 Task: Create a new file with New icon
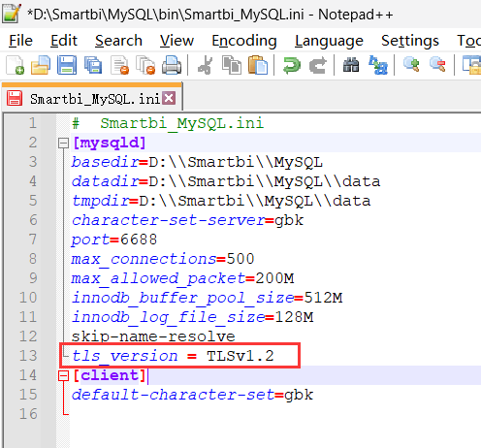pos(15,65)
